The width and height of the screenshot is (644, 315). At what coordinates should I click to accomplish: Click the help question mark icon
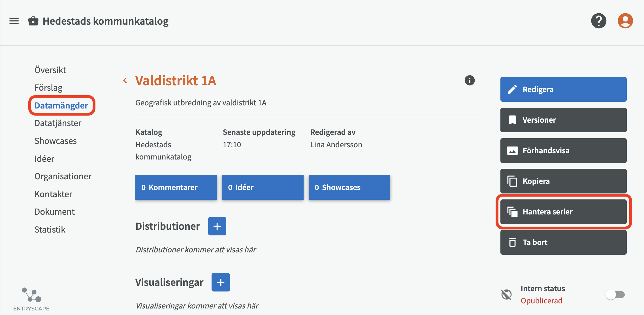[598, 21]
